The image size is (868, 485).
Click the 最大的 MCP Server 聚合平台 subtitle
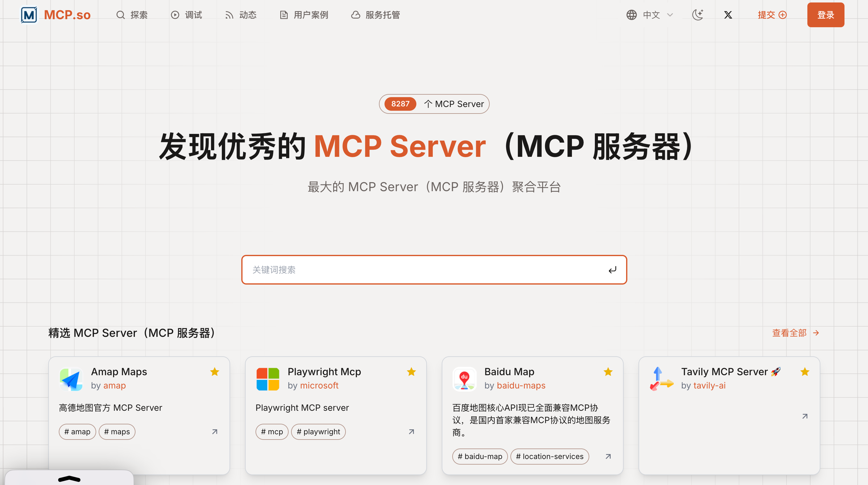click(434, 187)
